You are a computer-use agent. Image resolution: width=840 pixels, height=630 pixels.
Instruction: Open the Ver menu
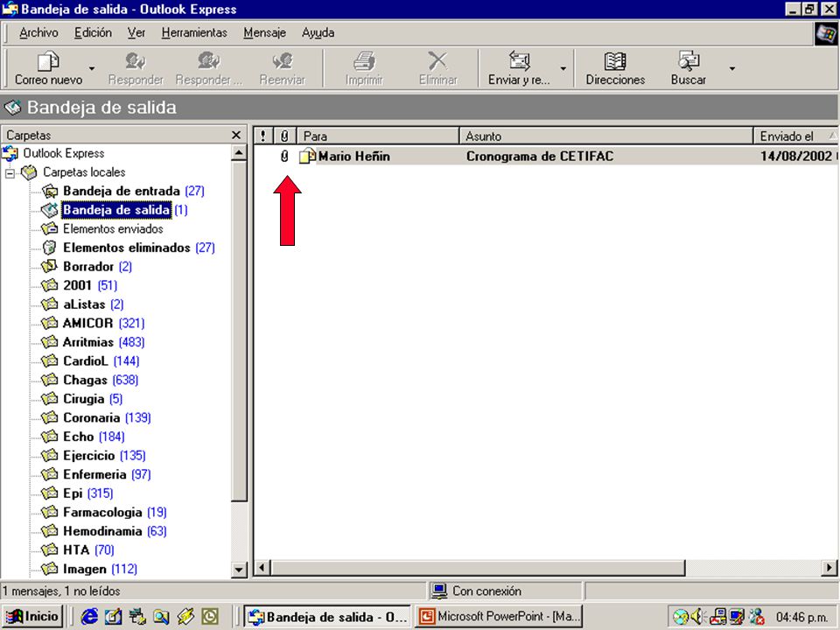point(136,32)
